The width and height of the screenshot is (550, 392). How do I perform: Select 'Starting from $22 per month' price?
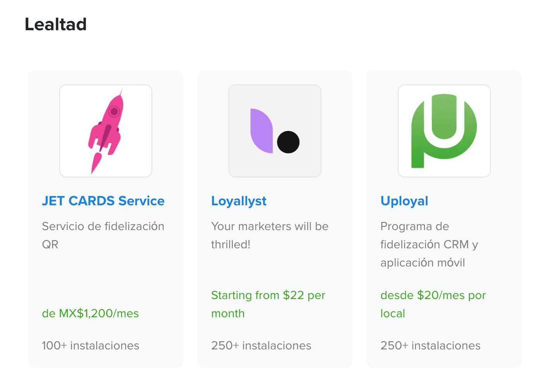[x=268, y=304]
